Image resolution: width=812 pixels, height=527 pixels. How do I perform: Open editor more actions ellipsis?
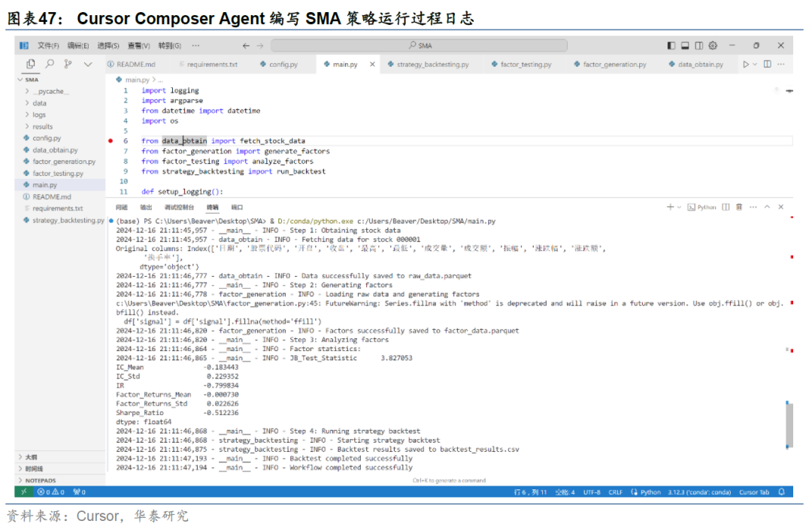[781, 64]
